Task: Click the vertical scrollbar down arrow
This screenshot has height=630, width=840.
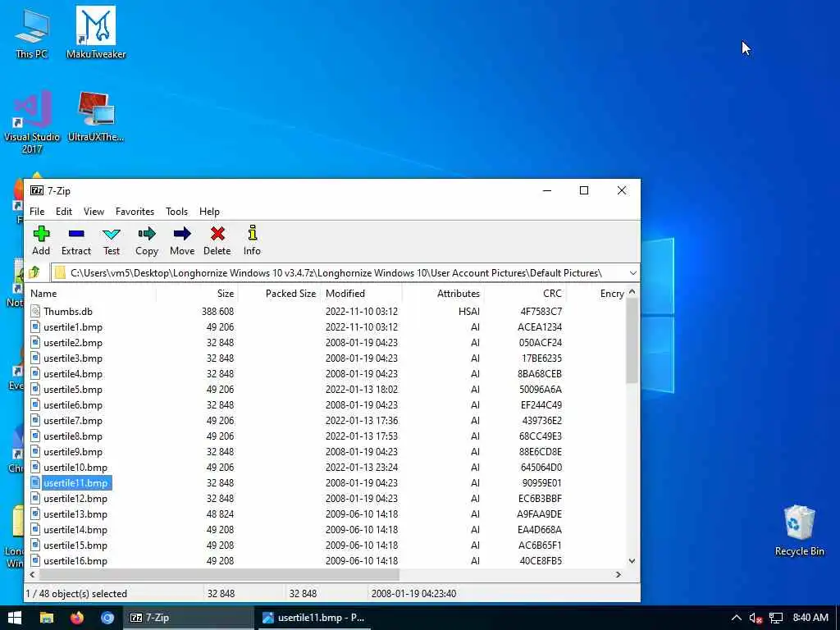Action: (x=632, y=561)
